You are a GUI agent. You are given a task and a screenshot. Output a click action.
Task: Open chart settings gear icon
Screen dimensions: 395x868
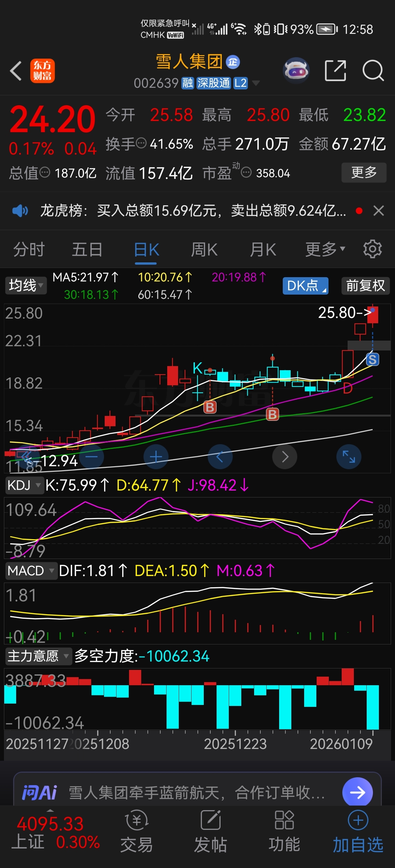pyautogui.click(x=372, y=249)
